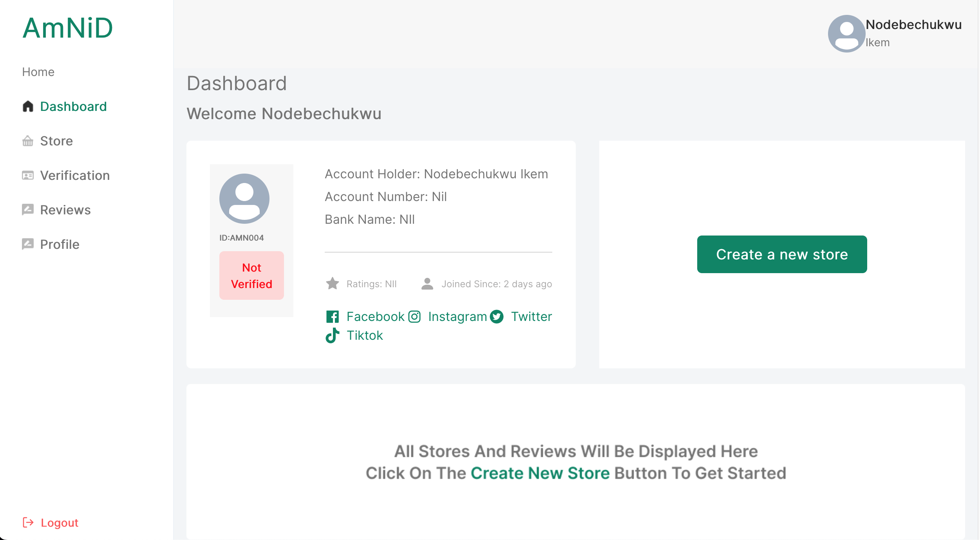Click the Facebook logo icon
Screen dimensions: 980x540
pyautogui.click(x=333, y=317)
